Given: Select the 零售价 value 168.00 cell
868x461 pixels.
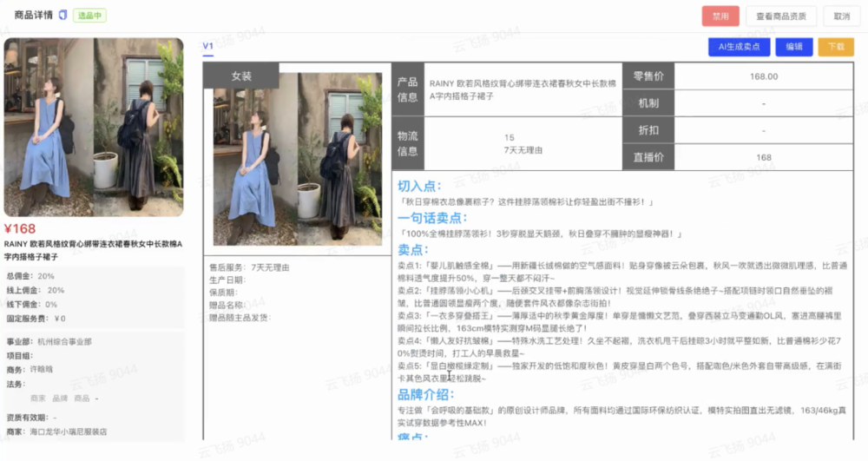Looking at the screenshot, I should point(763,76).
